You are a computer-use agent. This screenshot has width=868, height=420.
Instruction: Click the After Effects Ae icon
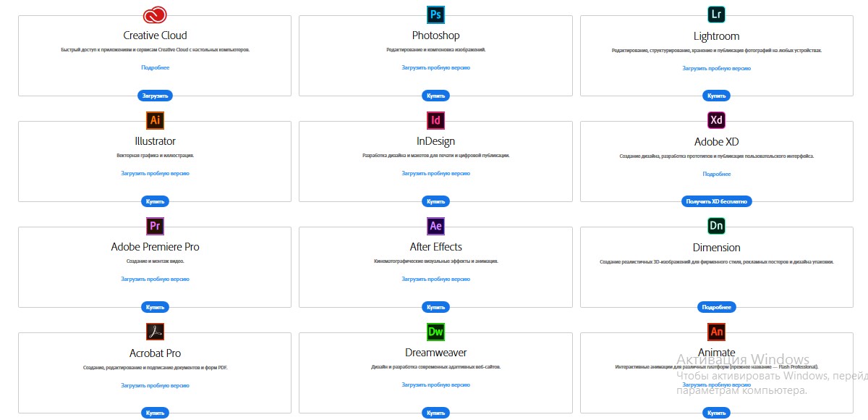coord(435,226)
